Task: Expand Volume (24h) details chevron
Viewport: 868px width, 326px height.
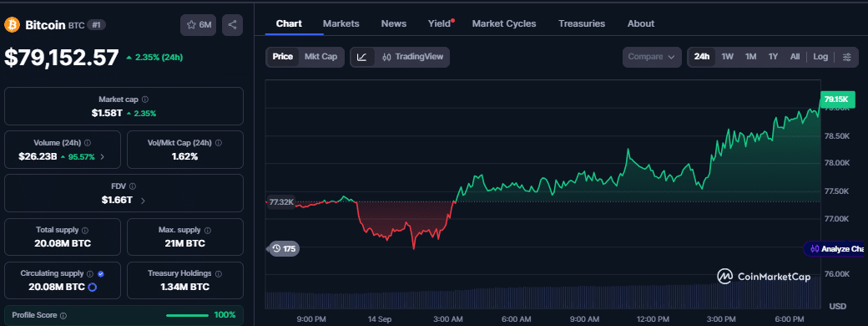Action: [102, 157]
